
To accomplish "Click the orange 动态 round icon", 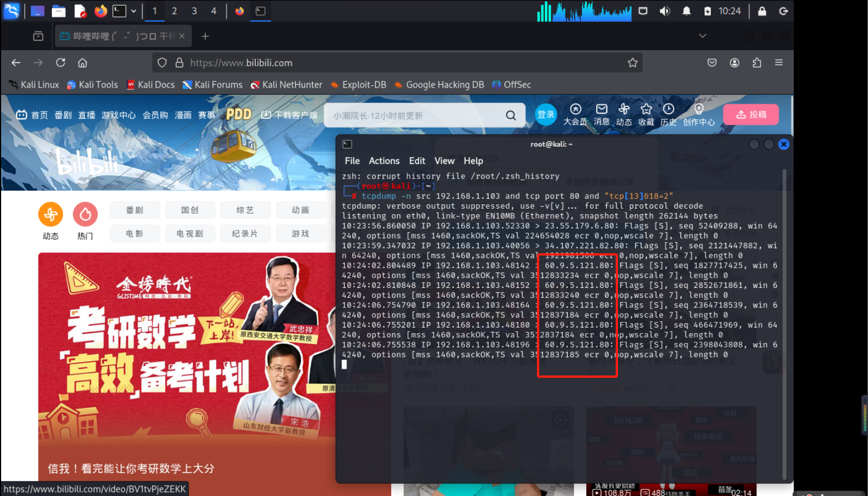I will pos(51,214).
